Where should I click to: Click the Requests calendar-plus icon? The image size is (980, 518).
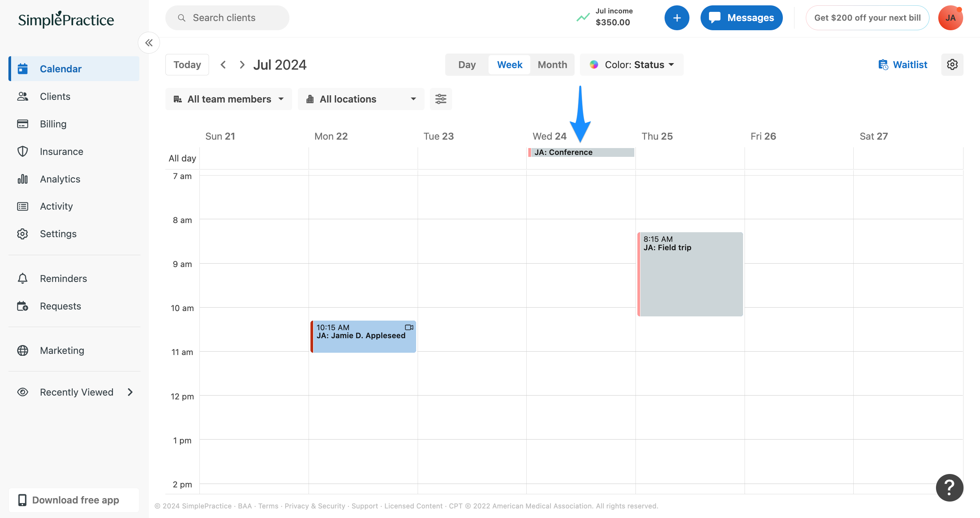pyautogui.click(x=23, y=306)
